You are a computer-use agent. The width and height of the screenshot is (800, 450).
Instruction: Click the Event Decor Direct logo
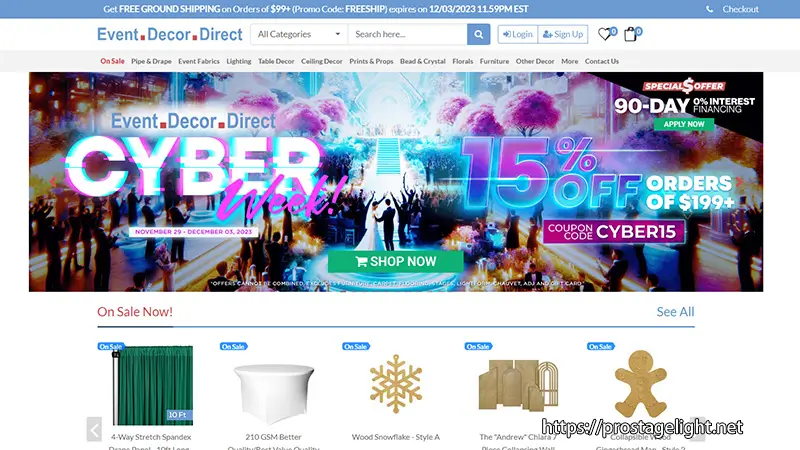170,34
